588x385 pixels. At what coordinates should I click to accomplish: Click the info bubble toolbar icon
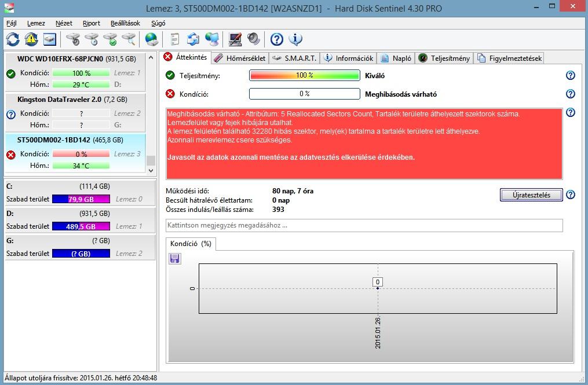coord(295,39)
